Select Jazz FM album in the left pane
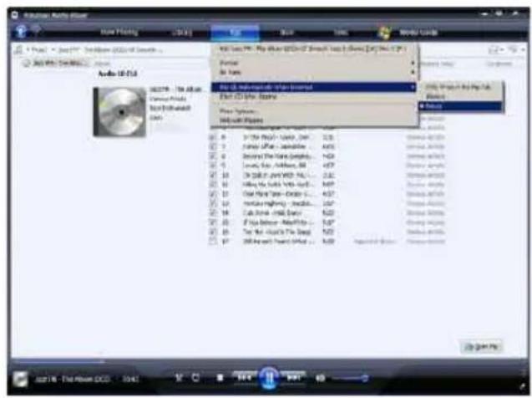 point(55,64)
